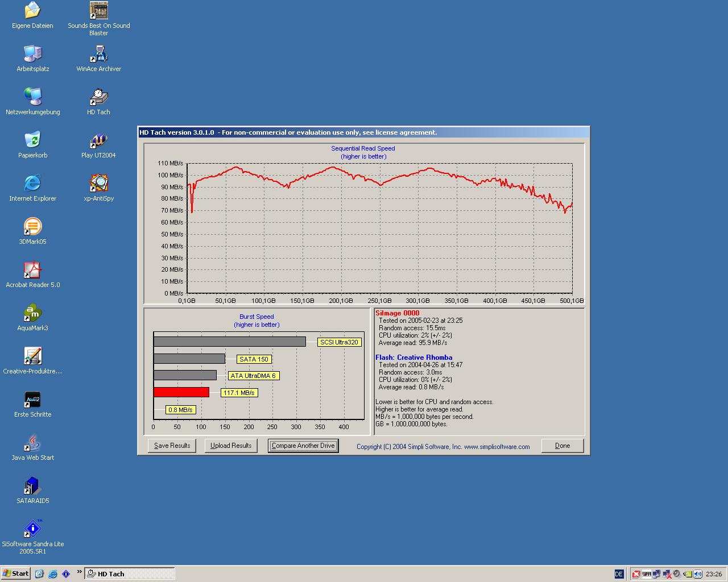Click Compare Another Drive button
This screenshot has width=728, height=582.
pos(303,446)
